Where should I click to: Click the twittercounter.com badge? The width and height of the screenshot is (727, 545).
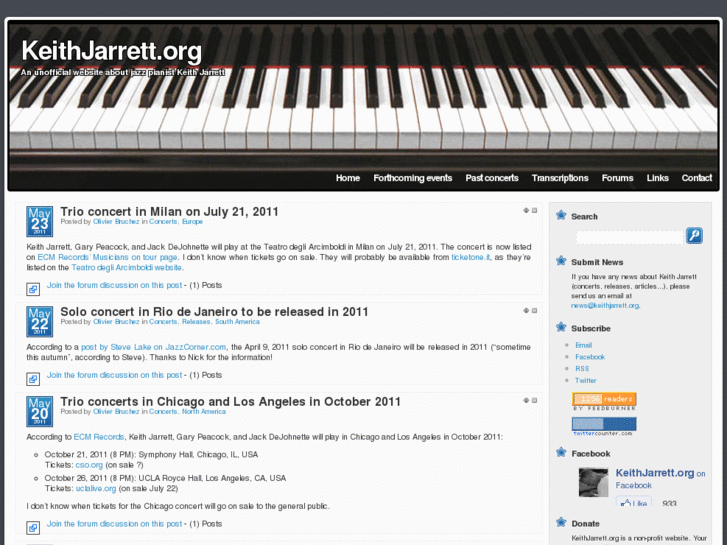(604, 426)
